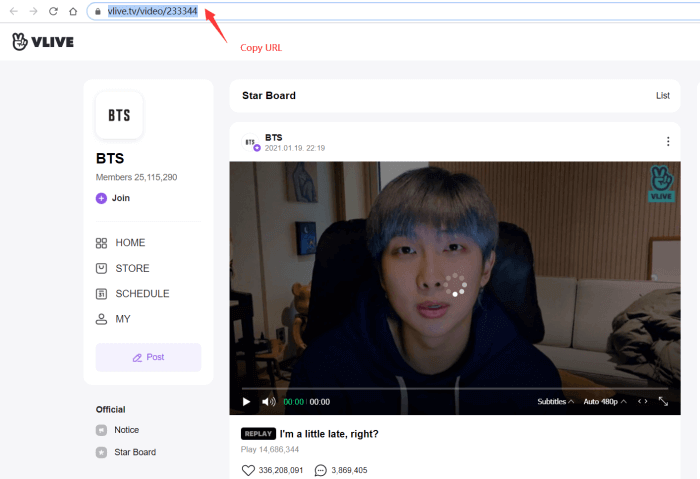Go to the browser home icon
Image resolution: width=700 pixels, height=479 pixels.
coord(73,11)
